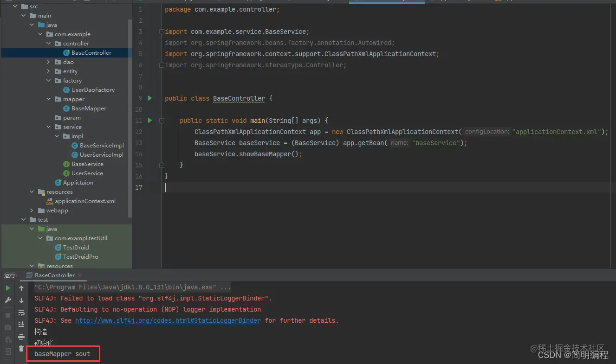Click the fold end marker at line 15
This screenshot has height=364, width=616.
162,165
